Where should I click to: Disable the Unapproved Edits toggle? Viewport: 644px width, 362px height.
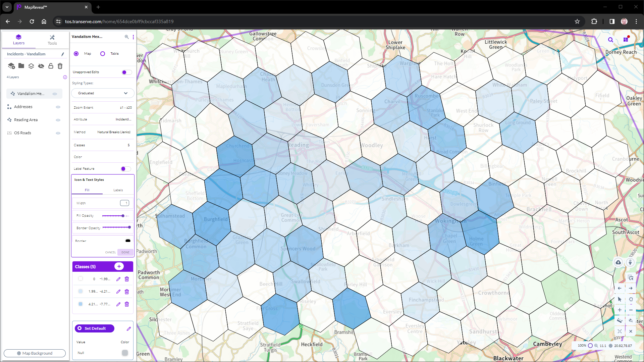click(x=126, y=72)
